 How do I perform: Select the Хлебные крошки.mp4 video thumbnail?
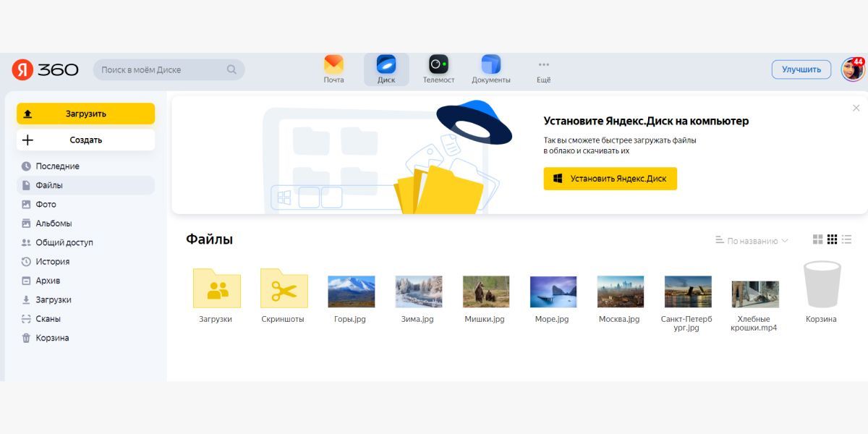tap(755, 294)
